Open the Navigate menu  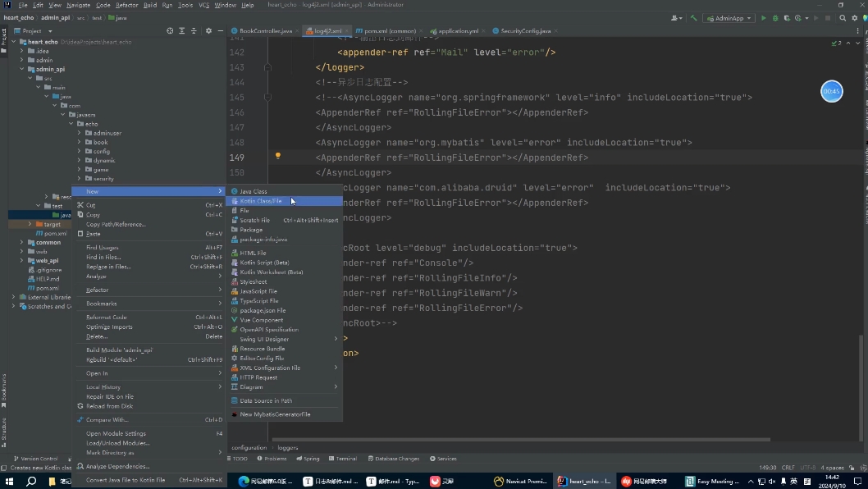(x=78, y=5)
